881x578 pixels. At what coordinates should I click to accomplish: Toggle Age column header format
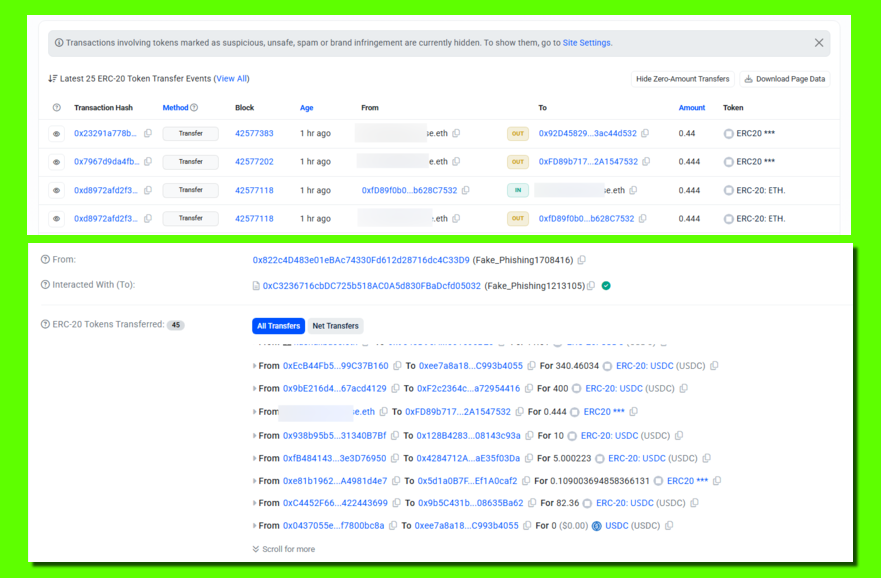click(x=307, y=108)
